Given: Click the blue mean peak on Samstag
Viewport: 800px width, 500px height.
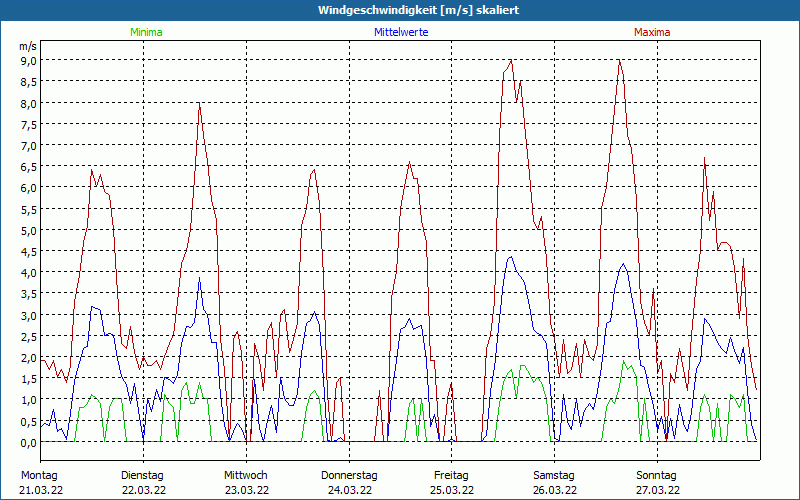Looking at the screenshot, I should pos(623,264).
